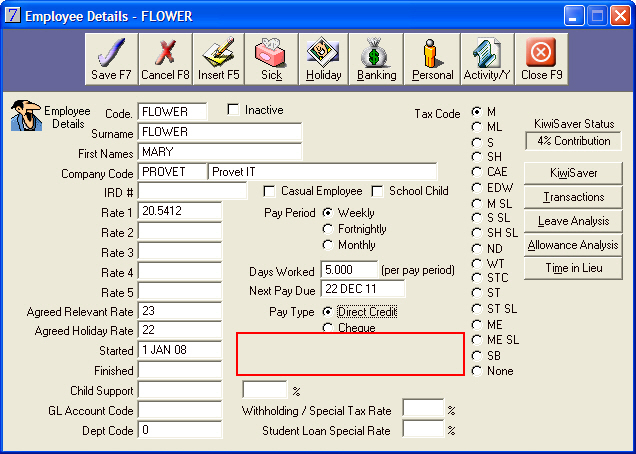Click the Withholding / Special Tax Rate field
The image size is (636, 454).
[423, 408]
